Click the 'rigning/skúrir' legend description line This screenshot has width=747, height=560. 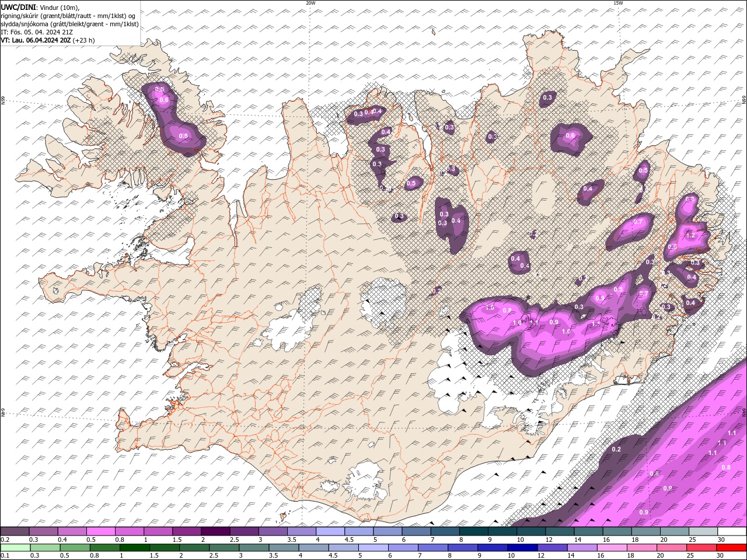[x=68, y=16]
